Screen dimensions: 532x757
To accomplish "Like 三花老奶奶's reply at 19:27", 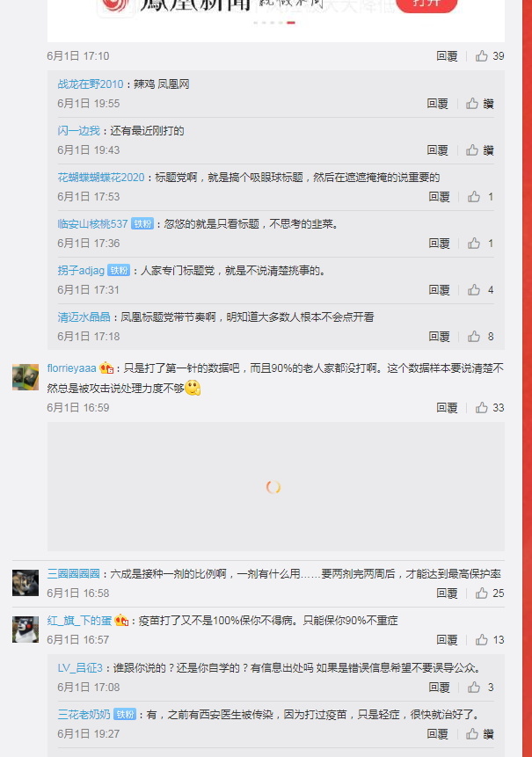I will pyautogui.click(x=480, y=734).
